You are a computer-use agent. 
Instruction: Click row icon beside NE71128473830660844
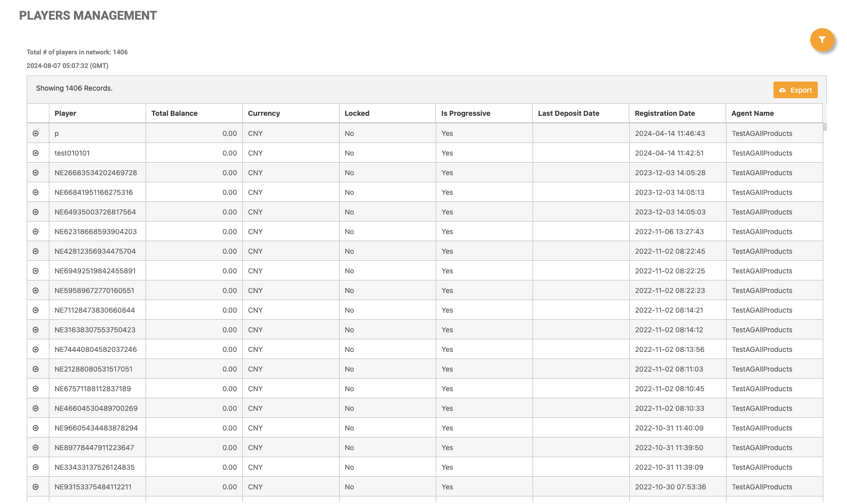coord(36,310)
